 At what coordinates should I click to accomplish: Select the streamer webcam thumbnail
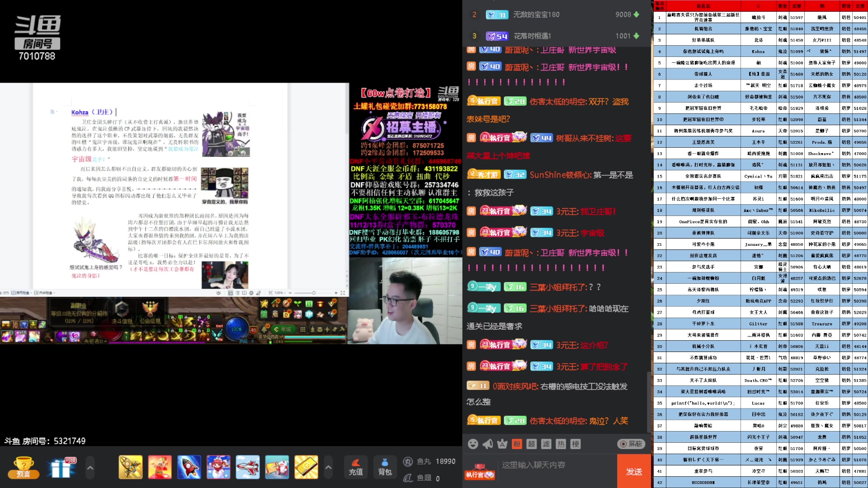[405, 300]
